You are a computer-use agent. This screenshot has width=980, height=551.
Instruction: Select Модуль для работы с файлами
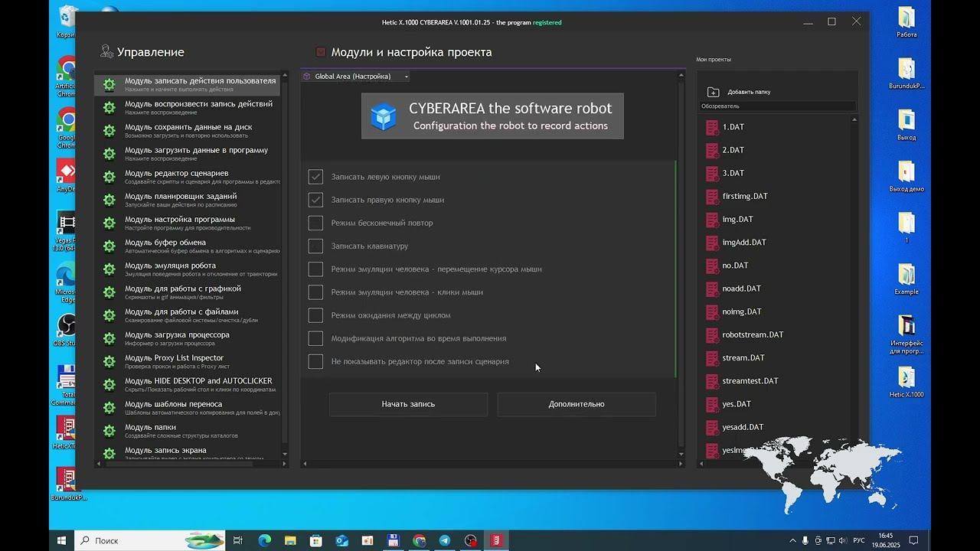point(188,315)
